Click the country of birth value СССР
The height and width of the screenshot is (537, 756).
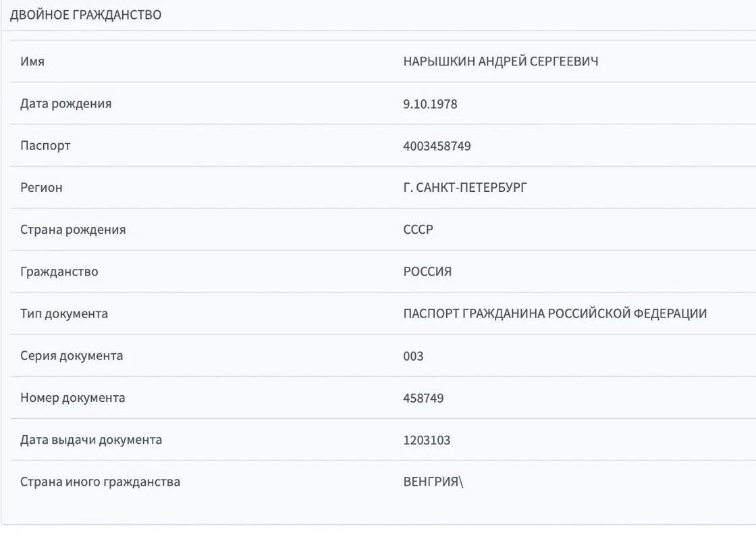coord(418,230)
